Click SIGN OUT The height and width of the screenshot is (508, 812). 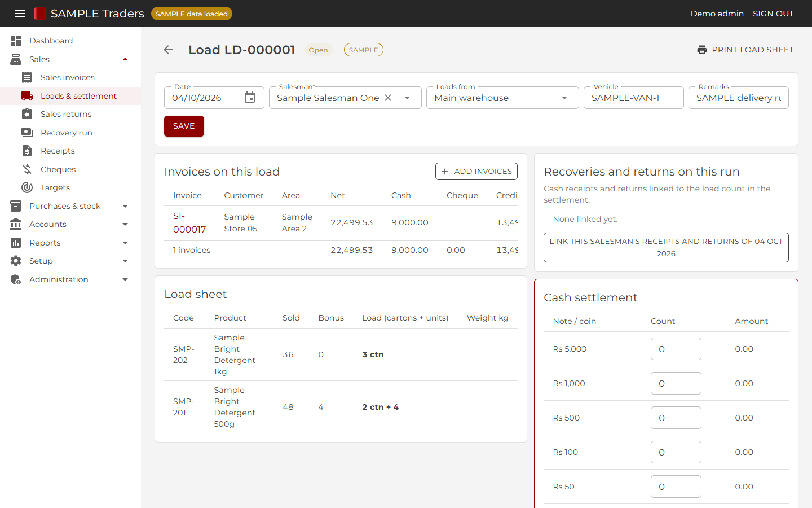tap(773, 14)
